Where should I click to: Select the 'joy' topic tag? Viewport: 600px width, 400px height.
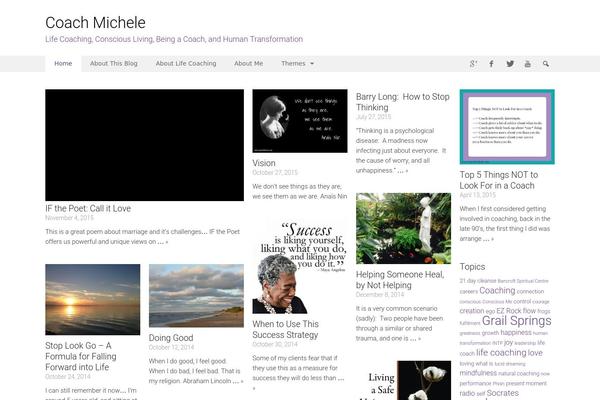point(508,343)
